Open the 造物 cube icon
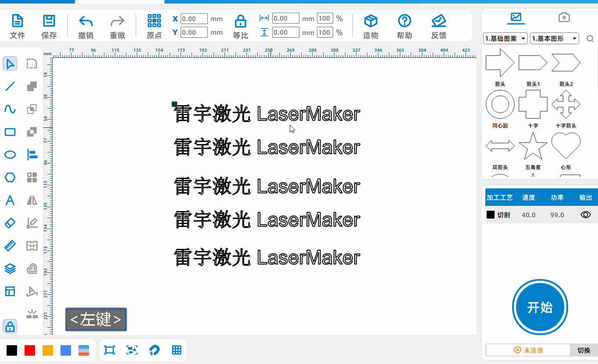 point(371,21)
